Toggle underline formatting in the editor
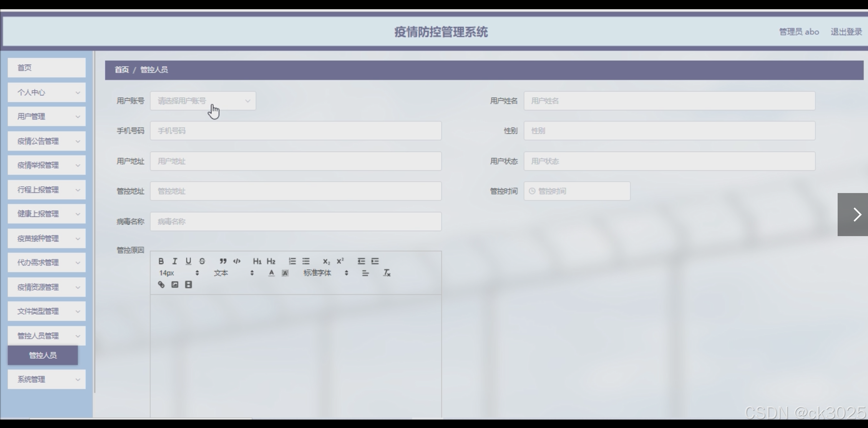 coord(188,261)
